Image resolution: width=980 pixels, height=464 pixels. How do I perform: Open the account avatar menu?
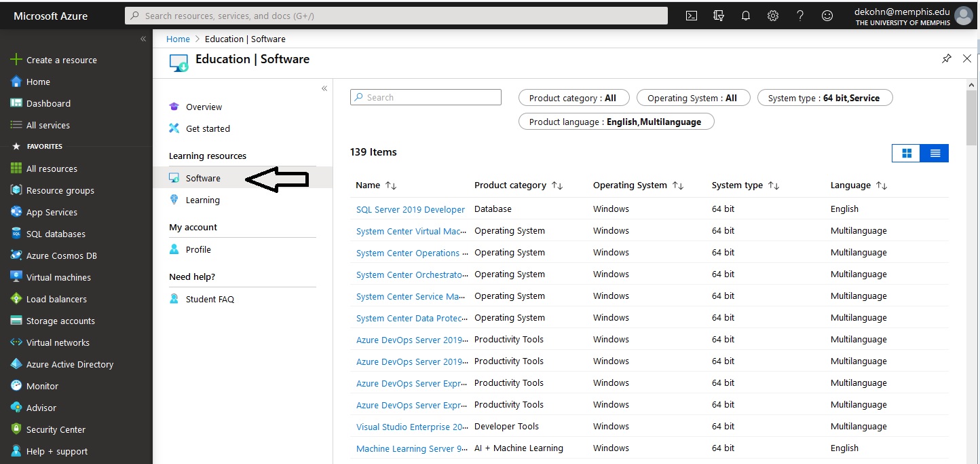pyautogui.click(x=964, y=16)
